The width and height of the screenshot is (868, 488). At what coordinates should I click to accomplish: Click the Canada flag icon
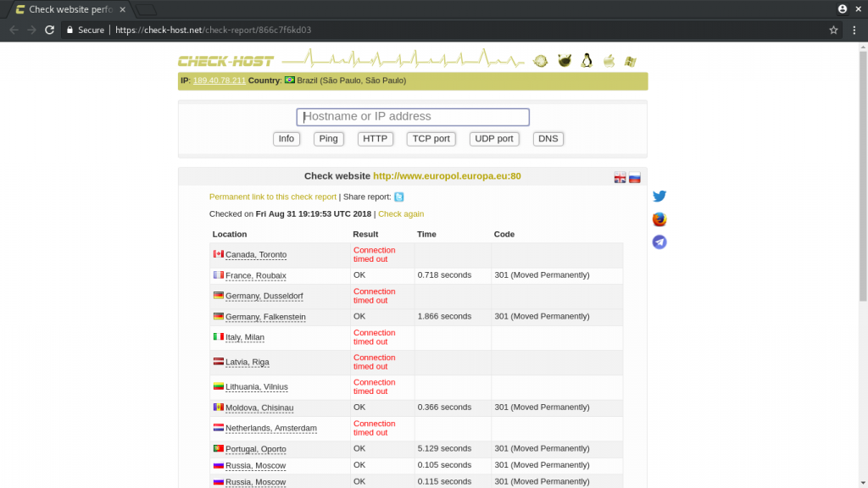[219, 254]
